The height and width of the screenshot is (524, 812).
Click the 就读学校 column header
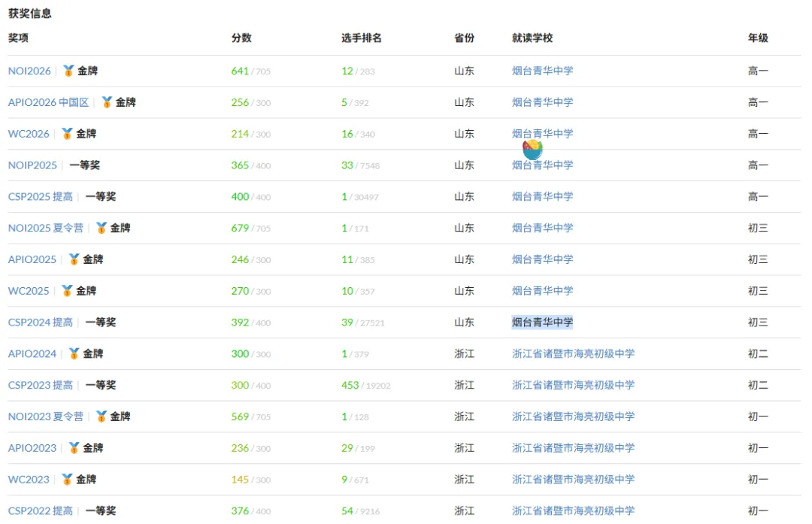(532, 38)
